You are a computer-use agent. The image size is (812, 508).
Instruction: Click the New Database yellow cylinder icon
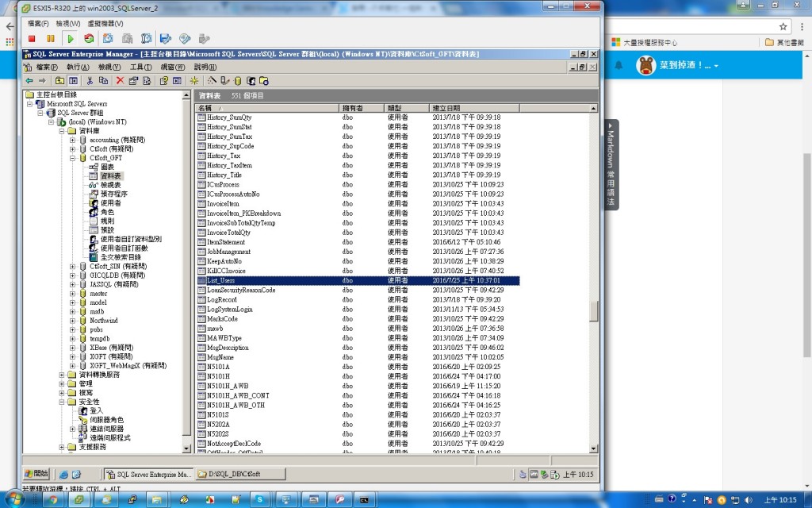238,81
